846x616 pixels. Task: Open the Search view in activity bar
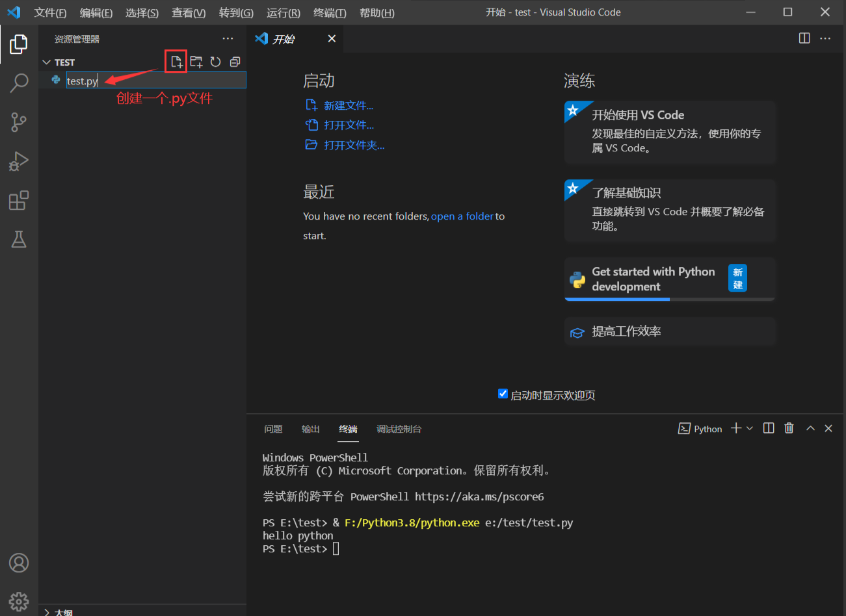tap(19, 83)
